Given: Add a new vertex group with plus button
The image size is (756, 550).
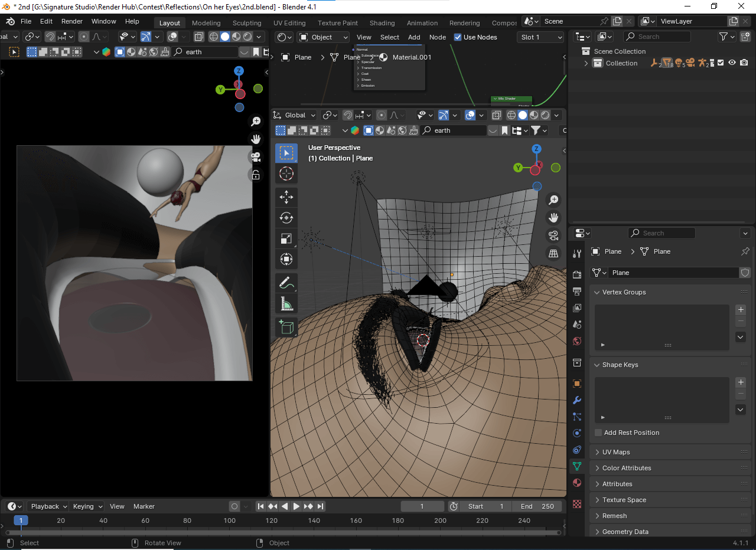Looking at the screenshot, I should [x=741, y=310].
